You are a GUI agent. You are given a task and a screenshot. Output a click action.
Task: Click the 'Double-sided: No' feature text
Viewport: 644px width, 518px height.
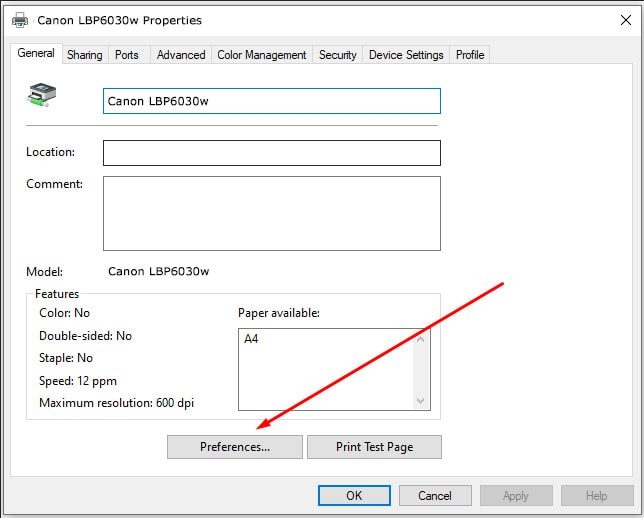click(x=85, y=336)
